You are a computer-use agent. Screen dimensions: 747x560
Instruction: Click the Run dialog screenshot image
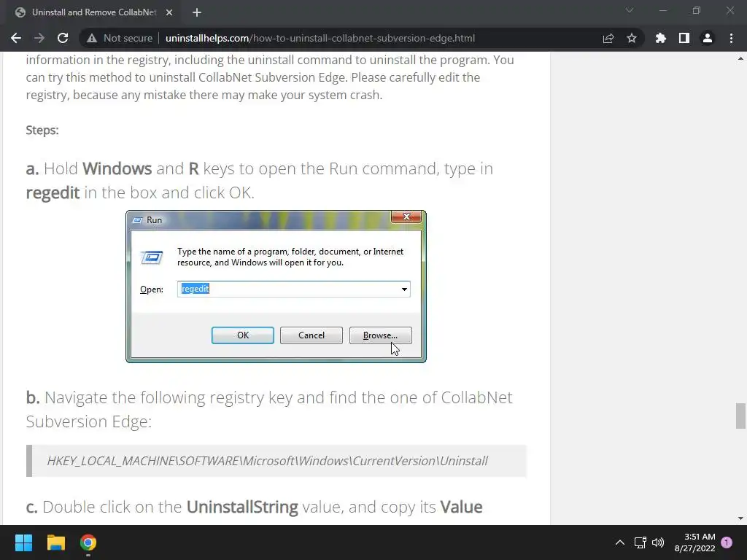[x=276, y=286]
